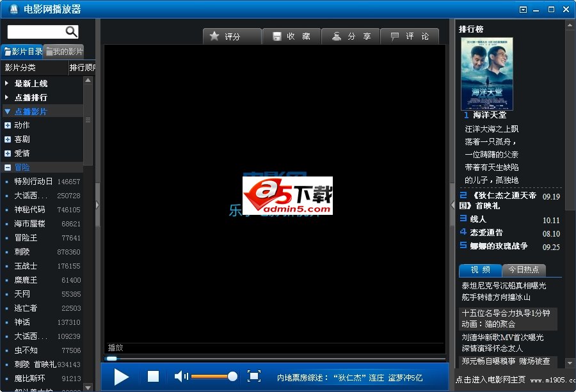576x392 pixels.
Task: Open the 点击进入电影网主页 link
Action: coord(490,380)
